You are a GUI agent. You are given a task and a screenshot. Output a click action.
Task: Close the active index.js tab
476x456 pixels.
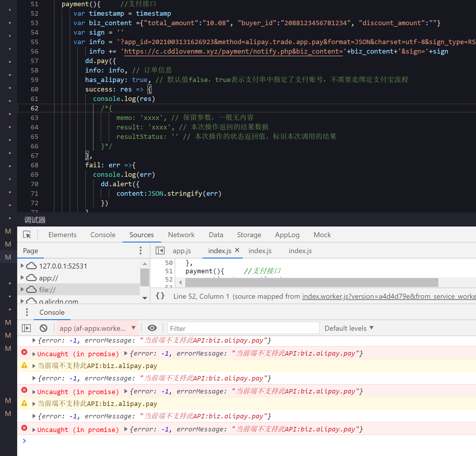(237, 250)
